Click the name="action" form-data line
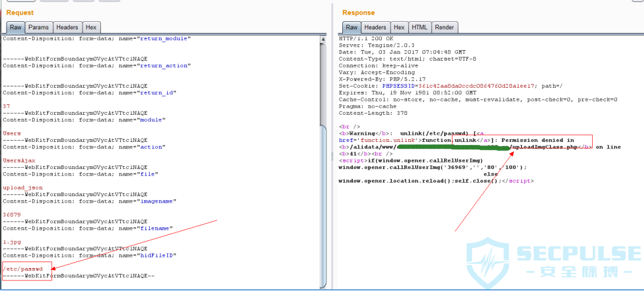The image size is (644, 291). point(84,147)
